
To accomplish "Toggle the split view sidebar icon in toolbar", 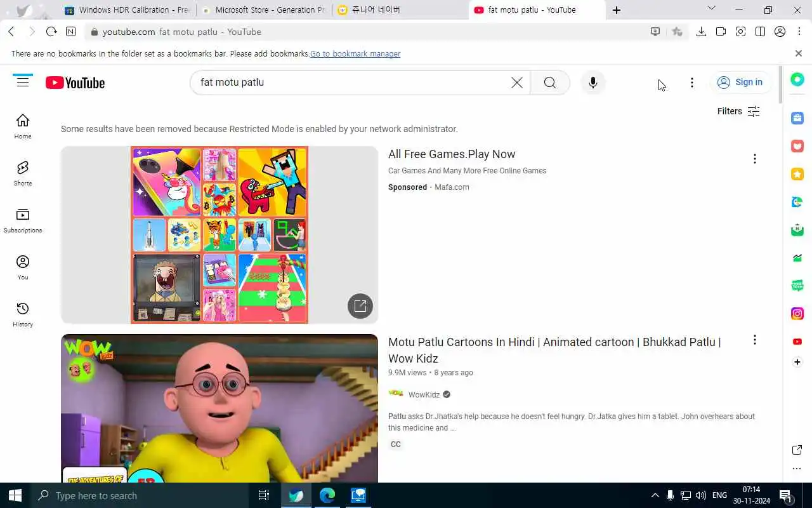I will click(760, 32).
